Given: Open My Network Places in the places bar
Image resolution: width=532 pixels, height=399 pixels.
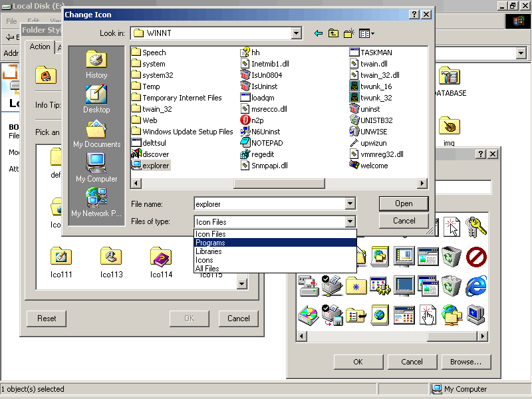Looking at the screenshot, I should point(96,203).
